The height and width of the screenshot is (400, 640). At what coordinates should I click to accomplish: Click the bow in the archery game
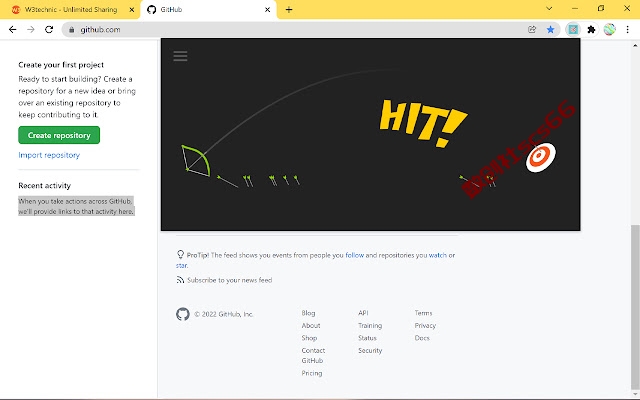tap(196, 161)
